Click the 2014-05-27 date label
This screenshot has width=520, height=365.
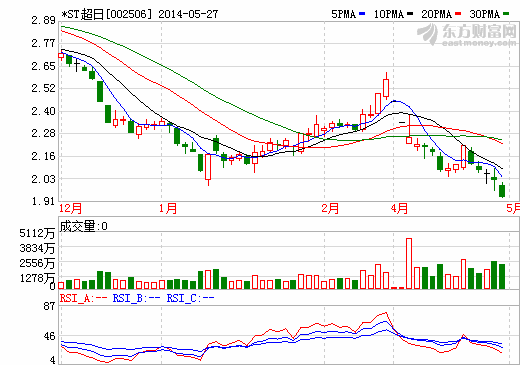pos(188,14)
